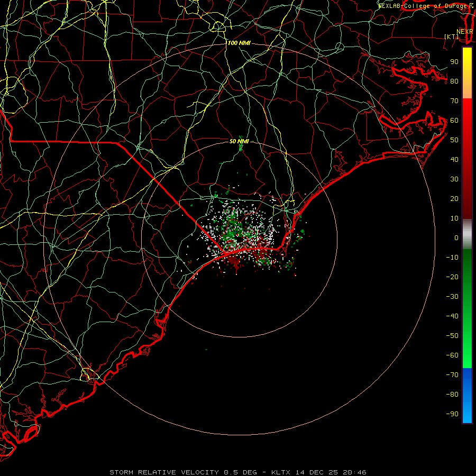Click the "70" value on velocity scale
This screenshot has height=476, width=476.
point(454,101)
